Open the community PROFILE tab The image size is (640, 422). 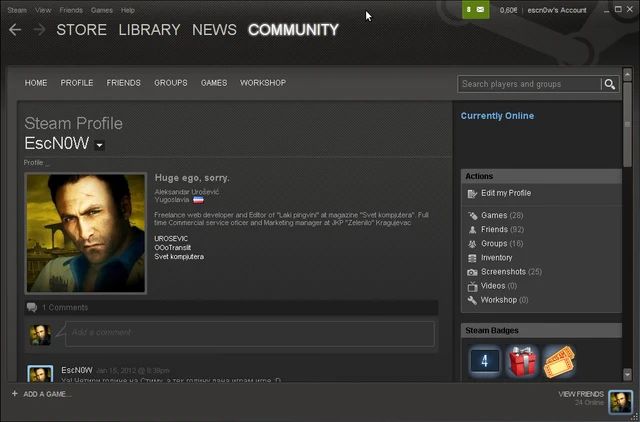click(x=77, y=83)
